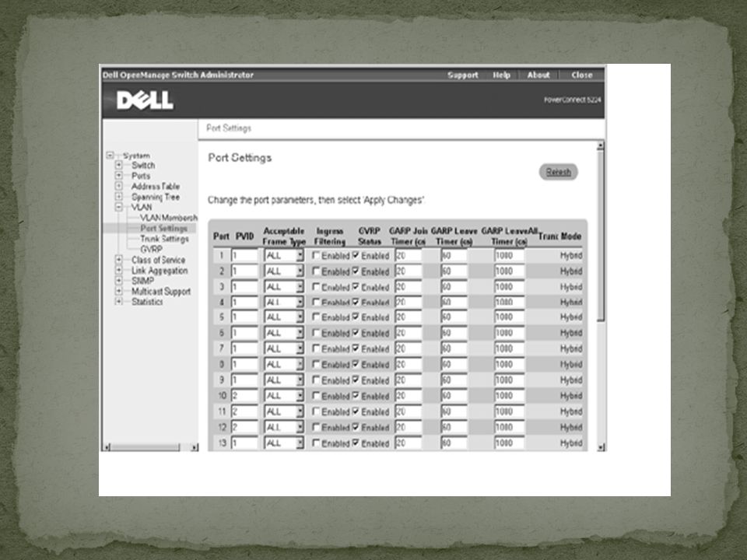Expand the Link Aggregation node
Image resolution: width=747 pixels, height=560 pixels.
tap(118, 270)
